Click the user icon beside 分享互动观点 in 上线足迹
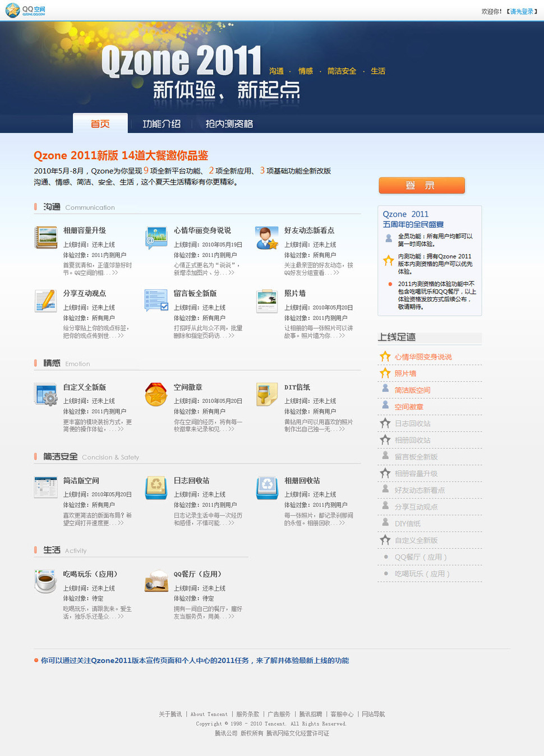The image size is (544, 756). coord(385,505)
